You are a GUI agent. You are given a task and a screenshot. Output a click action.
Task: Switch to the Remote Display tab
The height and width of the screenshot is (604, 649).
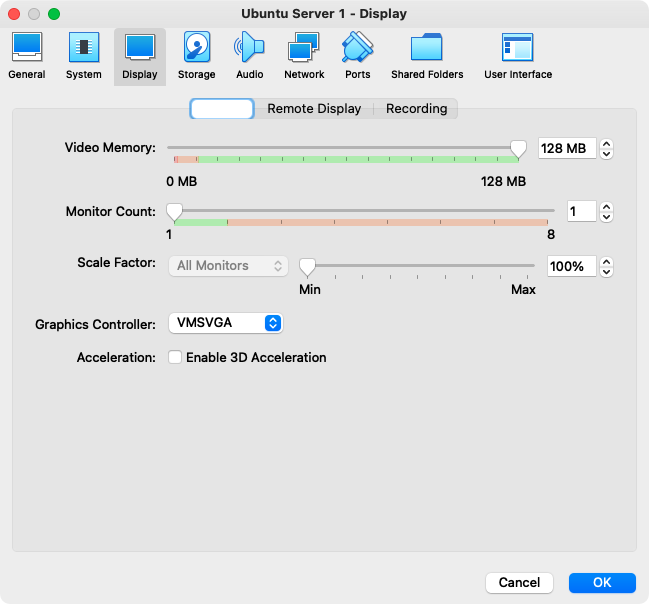[x=314, y=109]
